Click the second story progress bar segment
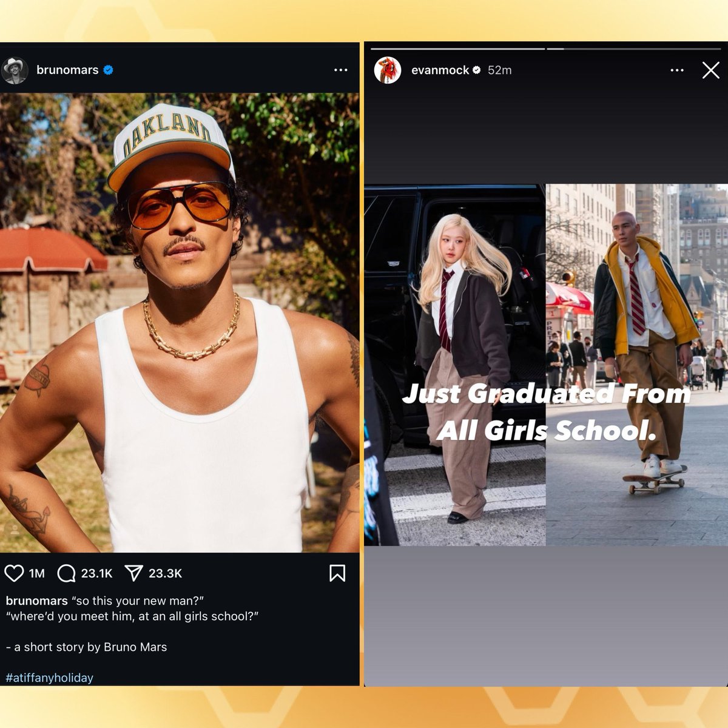 pyautogui.click(x=633, y=49)
